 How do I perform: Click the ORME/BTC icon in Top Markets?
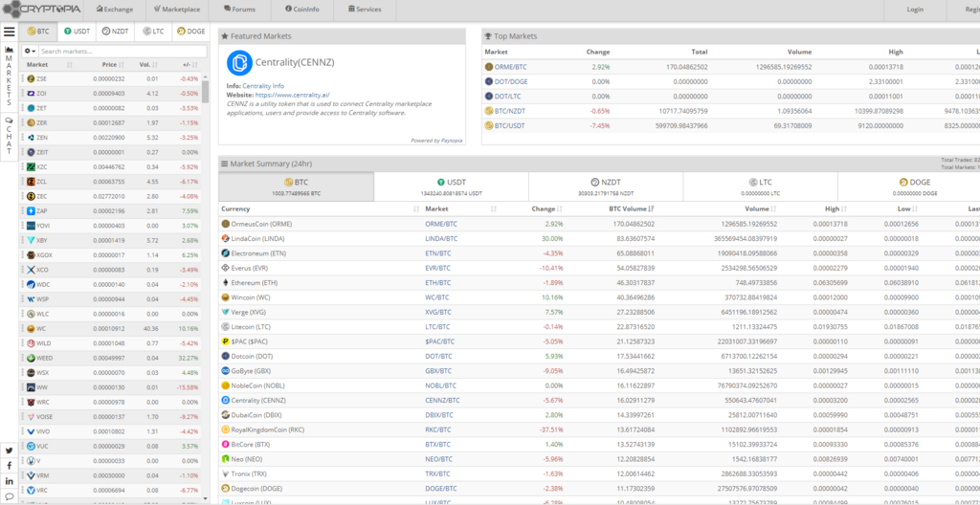click(x=489, y=67)
